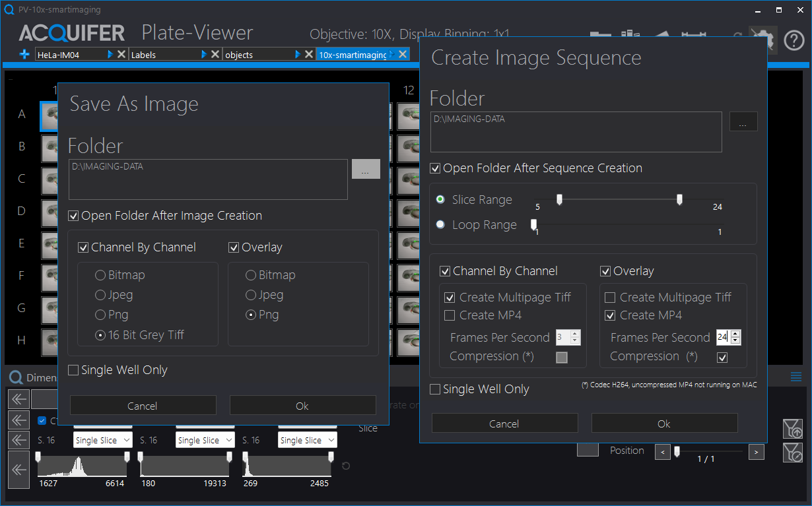Browse folder in Save As Image dialog
The image size is (812, 506).
coord(366,169)
